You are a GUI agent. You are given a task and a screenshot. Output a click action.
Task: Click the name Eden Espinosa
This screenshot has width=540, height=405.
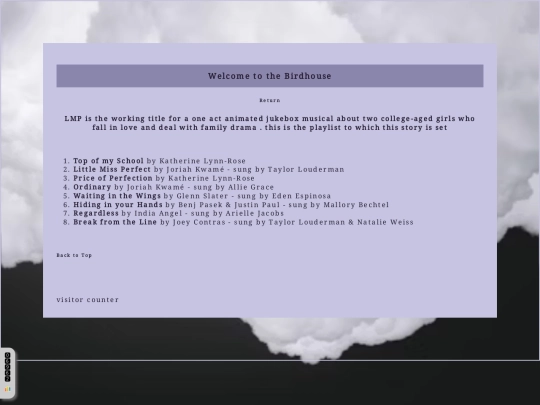pyautogui.click(x=301, y=196)
